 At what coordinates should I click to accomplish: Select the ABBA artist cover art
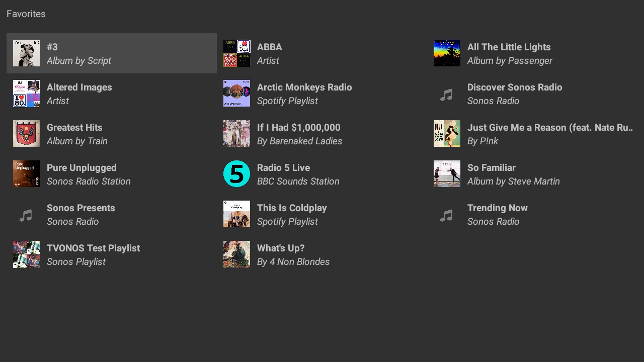[x=236, y=53]
